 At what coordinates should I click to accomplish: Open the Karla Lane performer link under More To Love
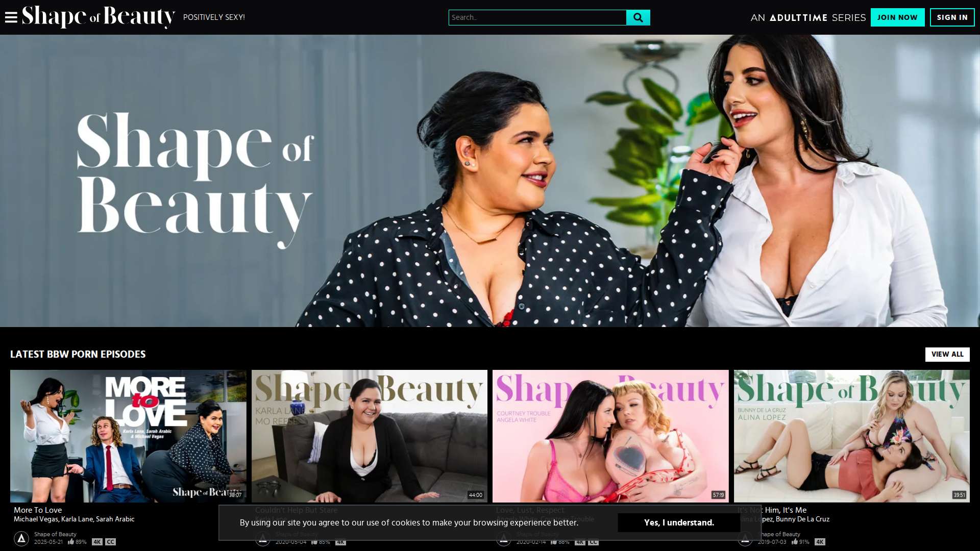(77, 519)
